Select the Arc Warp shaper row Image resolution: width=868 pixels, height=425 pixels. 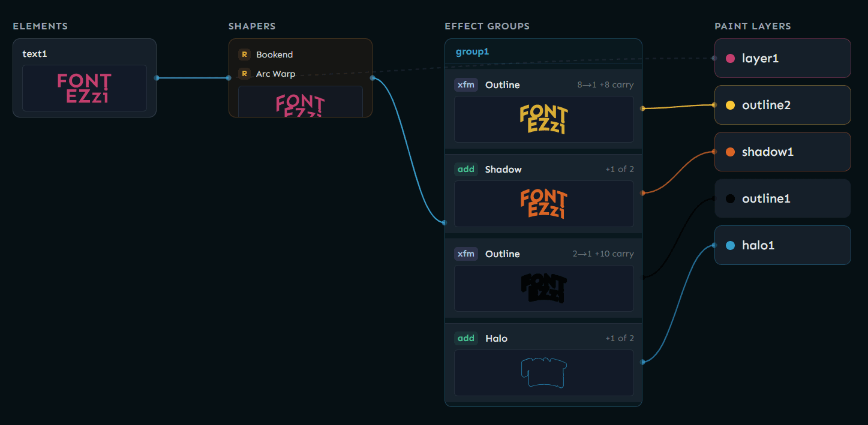click(x=301, y=74)
